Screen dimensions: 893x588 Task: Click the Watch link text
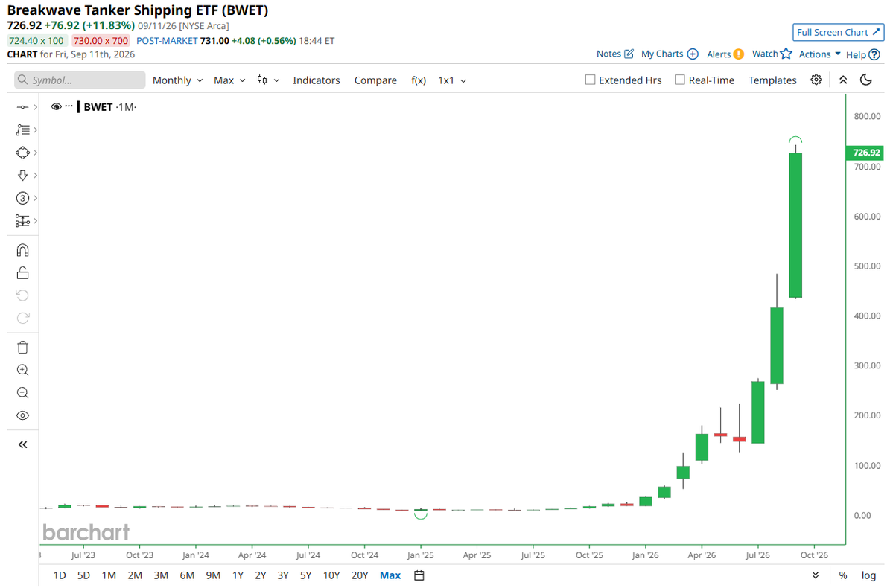tap(765, 54)
